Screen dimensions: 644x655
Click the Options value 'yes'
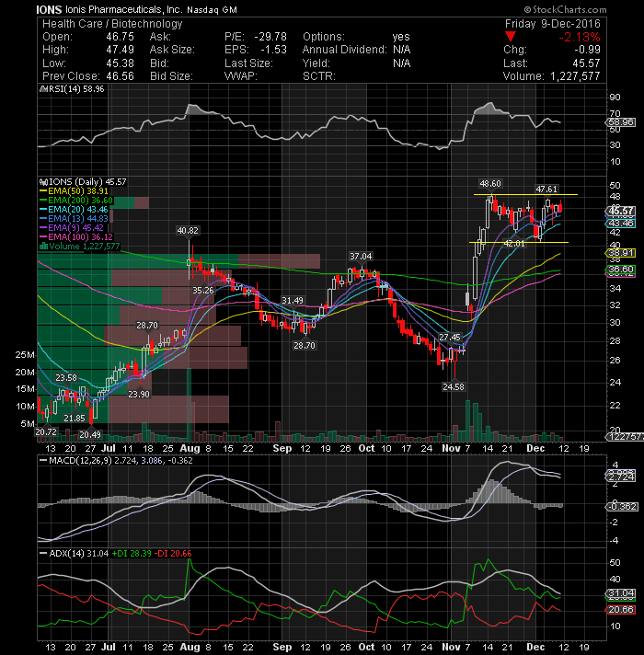401,37
